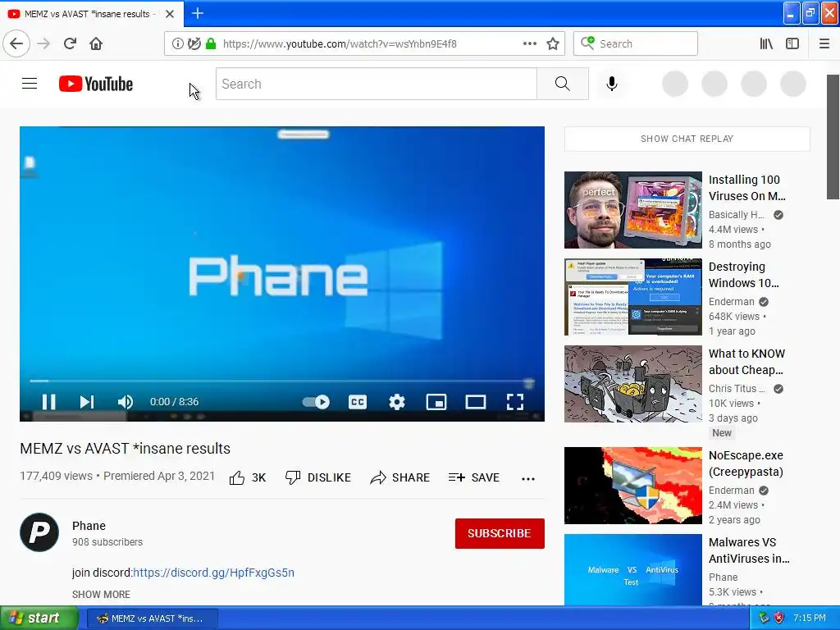Click the DISLIKE button

[318, 477]
